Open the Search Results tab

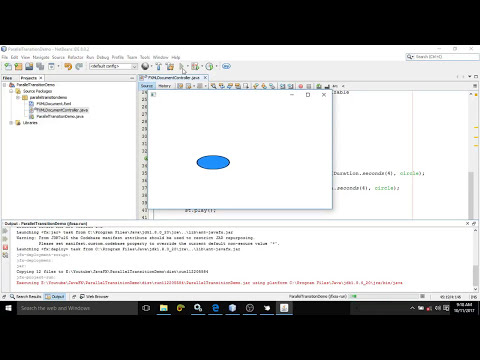(26, 296)
